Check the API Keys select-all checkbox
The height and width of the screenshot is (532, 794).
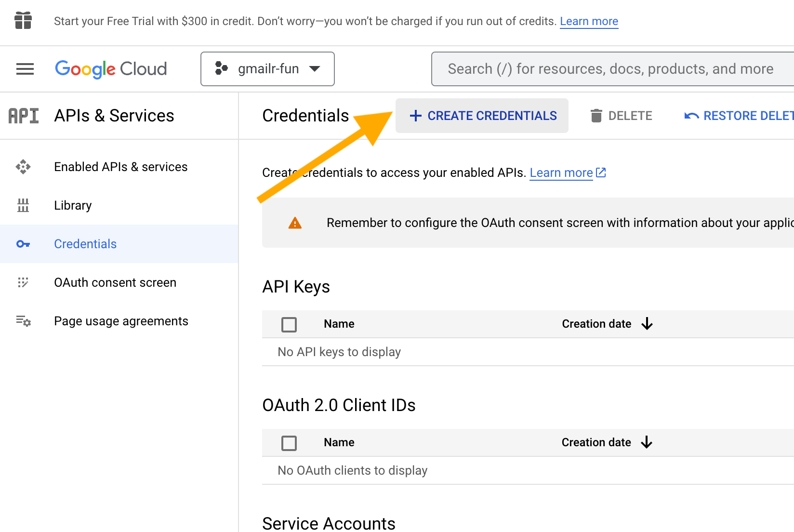289,324
